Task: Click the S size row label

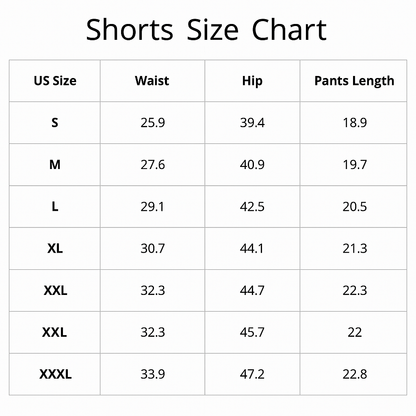Action: [55, 123]
